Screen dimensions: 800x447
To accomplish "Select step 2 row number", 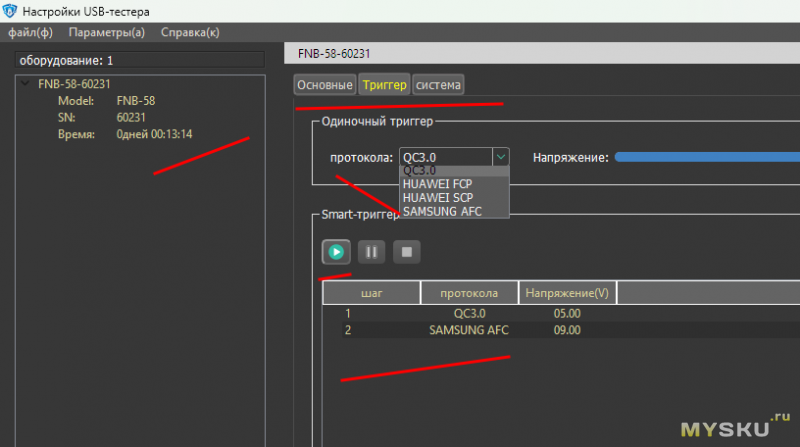I will pyautogui.click(x=348, y=330).
